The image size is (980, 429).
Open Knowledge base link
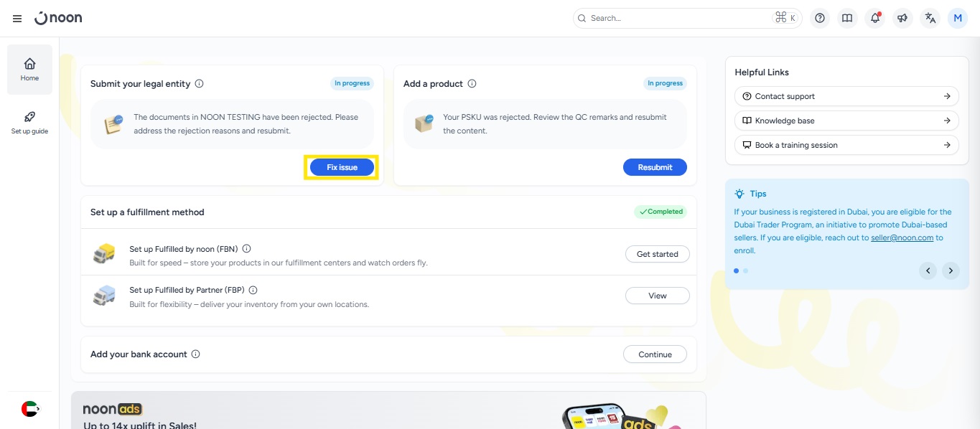(x=846, y=121)
